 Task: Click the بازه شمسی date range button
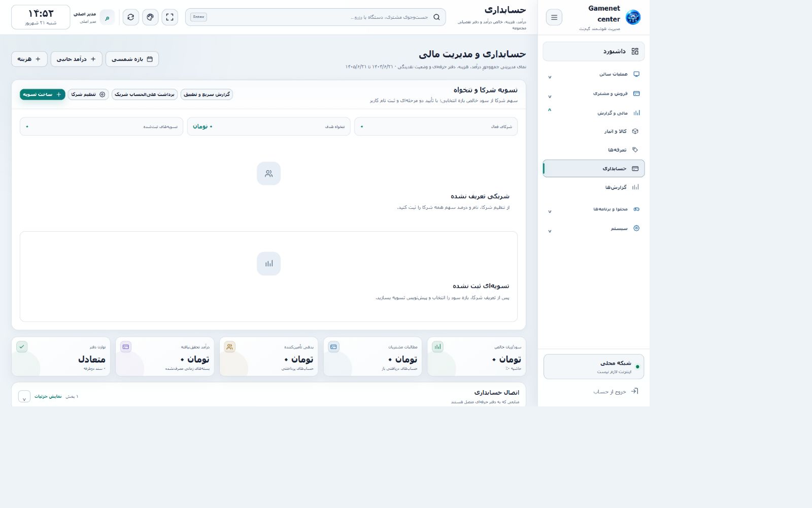coord(132,59)
